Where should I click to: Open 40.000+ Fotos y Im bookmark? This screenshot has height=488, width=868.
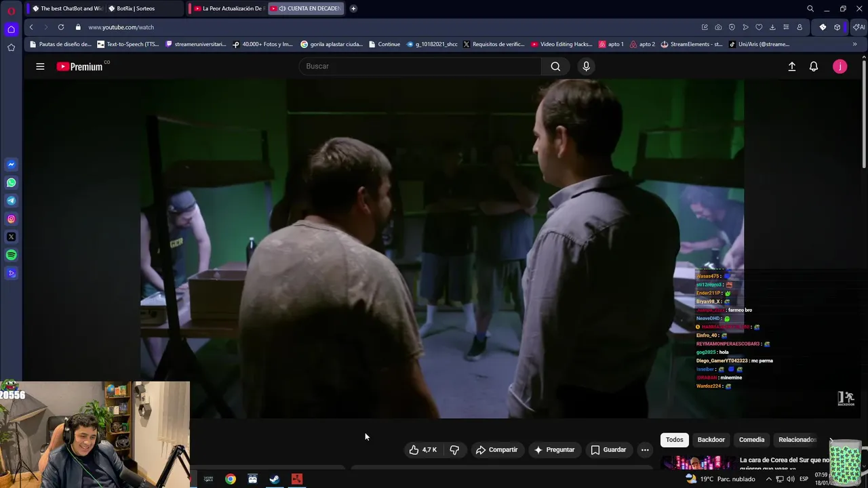point(262,44)
